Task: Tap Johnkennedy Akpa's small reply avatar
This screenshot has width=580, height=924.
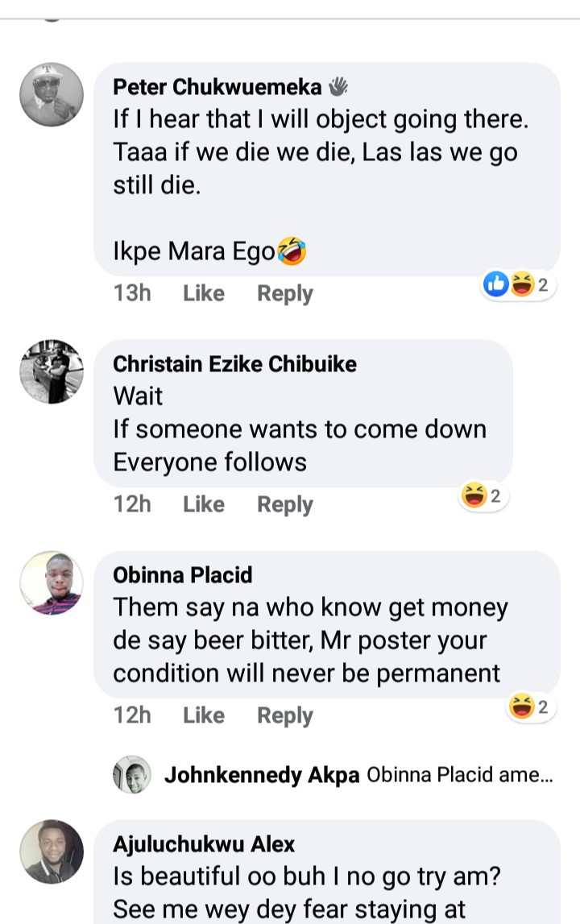Action: click(132, 775)
